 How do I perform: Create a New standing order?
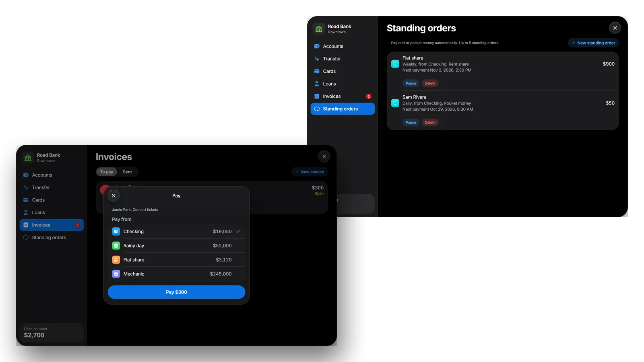[x=593, y=43]
